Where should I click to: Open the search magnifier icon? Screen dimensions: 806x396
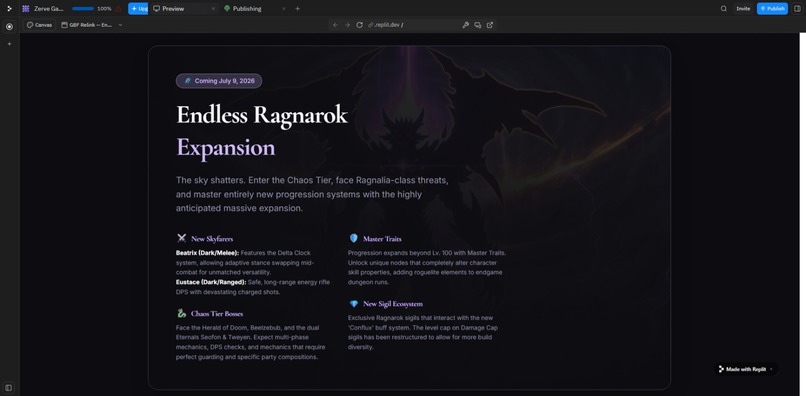point(724,9)
